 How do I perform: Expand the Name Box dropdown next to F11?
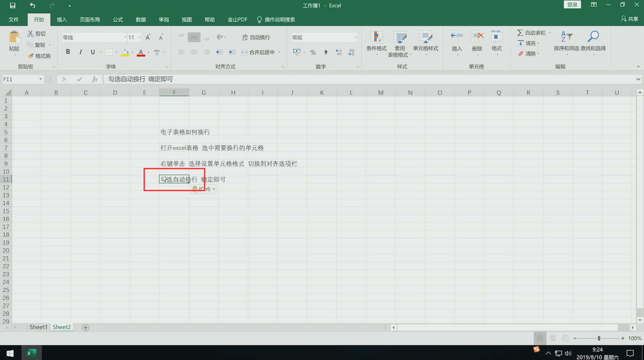[41, 79]
